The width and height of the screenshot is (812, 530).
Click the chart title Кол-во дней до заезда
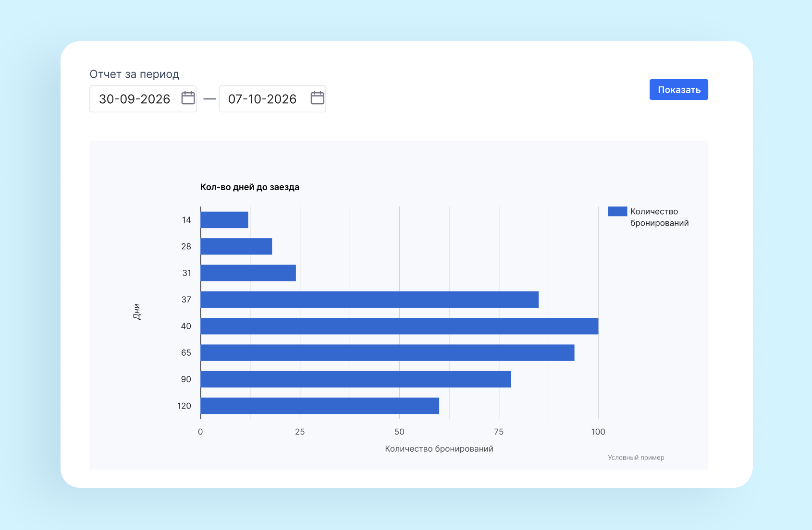tap(250, 187)
